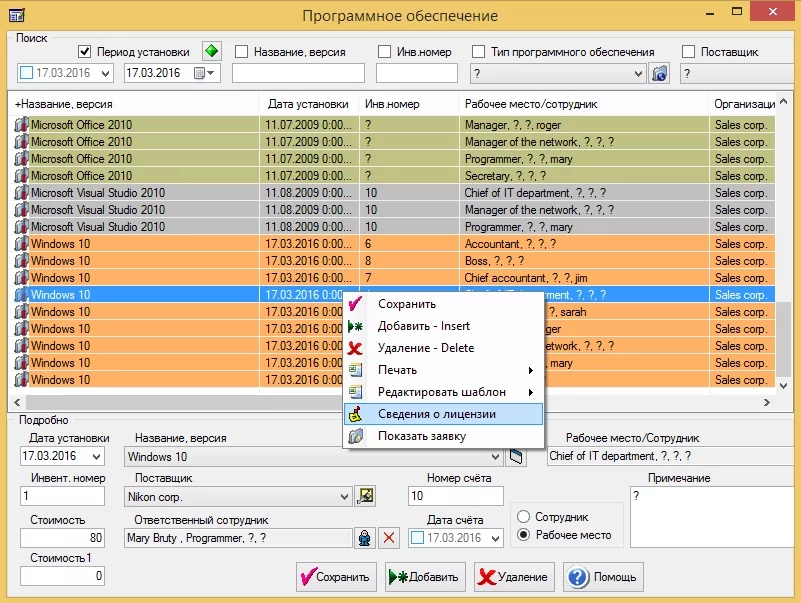The width and height of the screenshot is (801, 603).
Task: Choose Сведения о лицензии from the context menu
Action: coord(437,414)
